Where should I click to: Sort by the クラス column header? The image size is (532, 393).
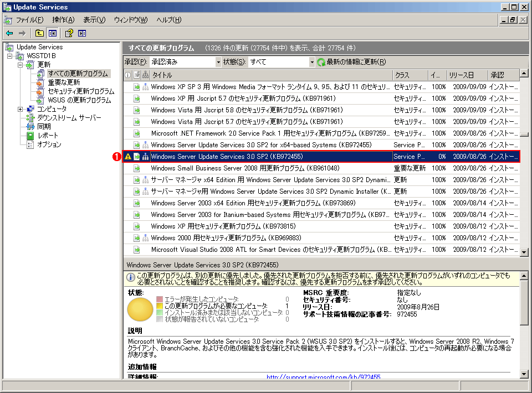(x=411, y=75)
